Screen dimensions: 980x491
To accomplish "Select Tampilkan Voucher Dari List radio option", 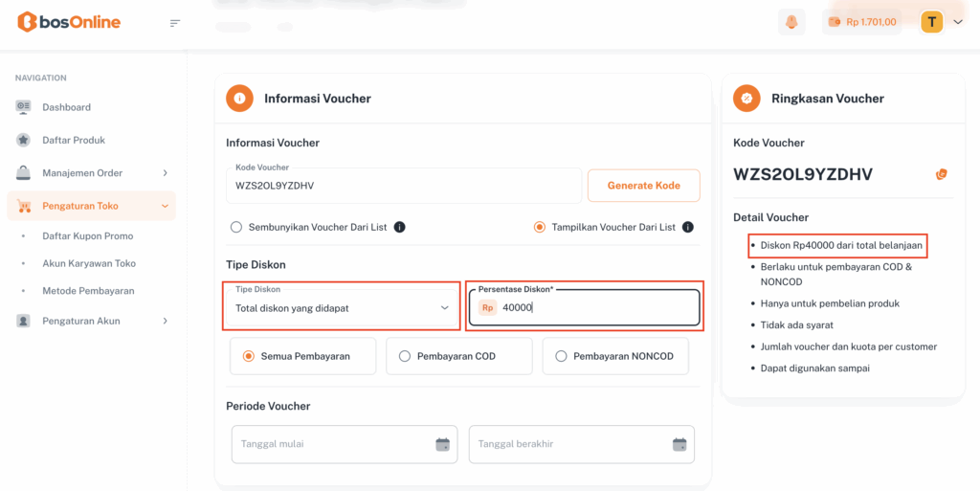I will coord(540,227).
